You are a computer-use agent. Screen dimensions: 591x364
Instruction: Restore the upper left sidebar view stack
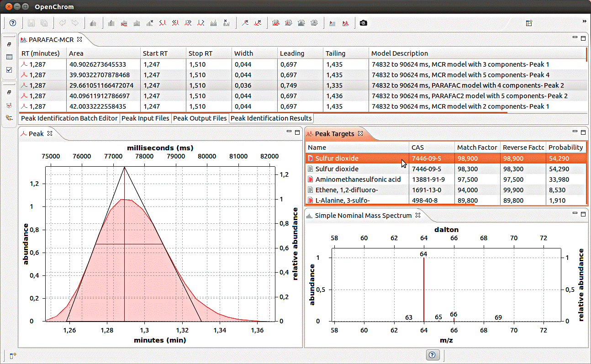(x=9, y=44)
